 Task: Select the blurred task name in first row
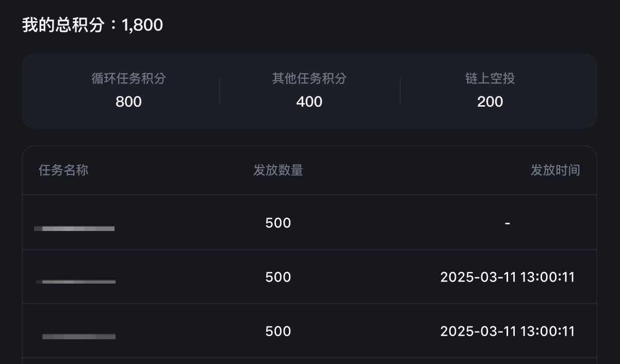point(75,228)
